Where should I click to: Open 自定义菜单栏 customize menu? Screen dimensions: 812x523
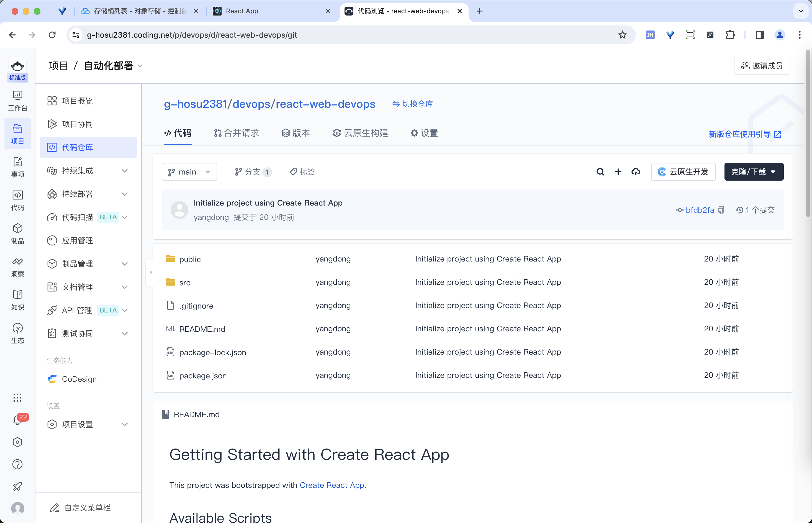81,508
